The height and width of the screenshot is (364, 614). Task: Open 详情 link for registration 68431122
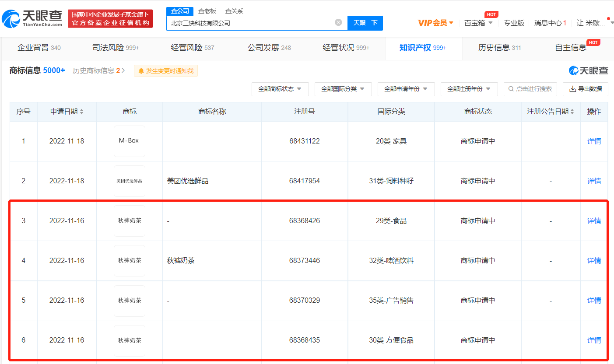[594, 141]
